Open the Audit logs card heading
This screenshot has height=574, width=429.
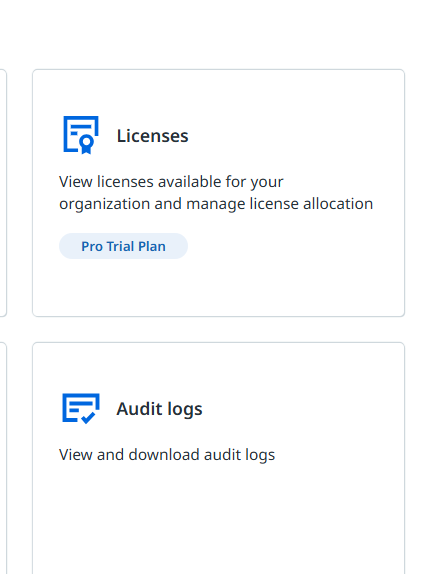pyautogui.click(x=159, y=409)
